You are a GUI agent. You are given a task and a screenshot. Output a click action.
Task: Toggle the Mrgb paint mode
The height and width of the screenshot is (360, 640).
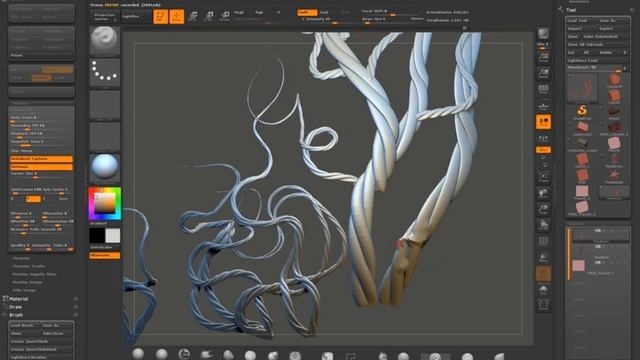pyautogui.click(x=239, y=13)
